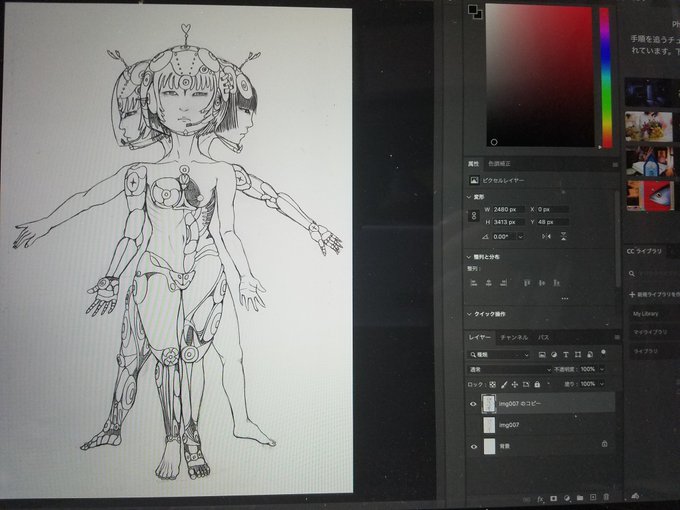Open Layers panel options menu
This screenshot has width=680, height=510.
pos(615,337)
